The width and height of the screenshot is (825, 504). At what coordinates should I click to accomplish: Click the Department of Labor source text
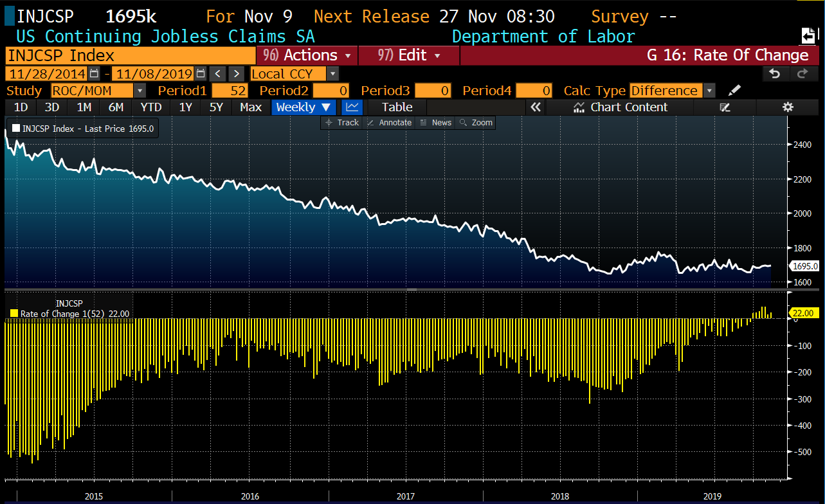pyautogui.click(x=543, y=37)
